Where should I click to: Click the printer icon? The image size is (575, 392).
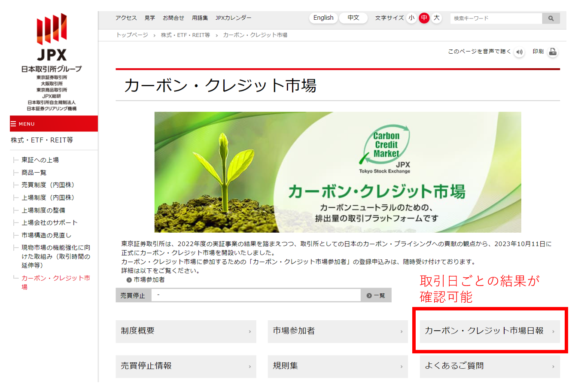point(553,52)
